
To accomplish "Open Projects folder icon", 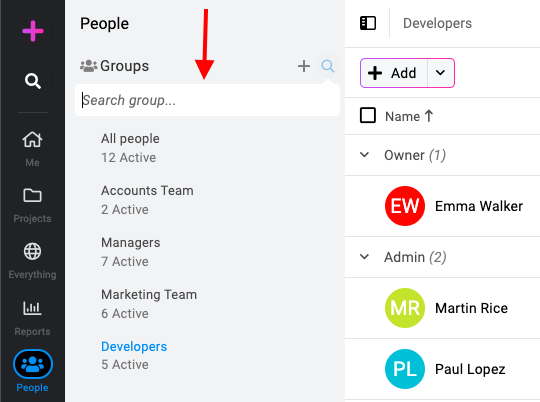I will click(x=32, y=195).
